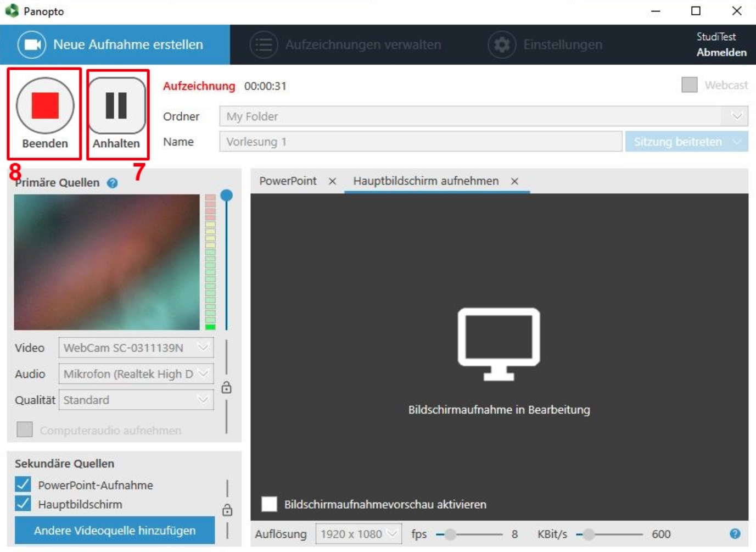Image resolution: width=756 pixels, height=552 pixels.
Task: Open the Auflösung 1920 x 1080 dropdown
Action: (359, 534)
